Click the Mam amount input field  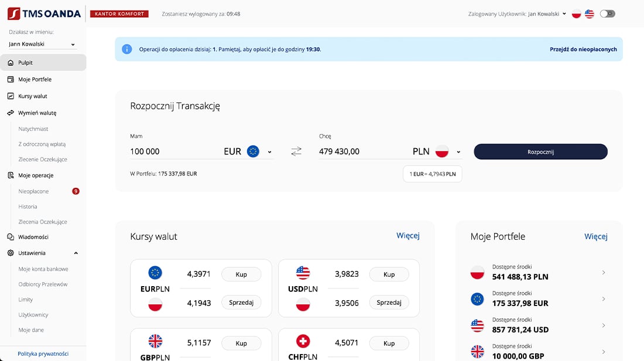coord(173,152)
